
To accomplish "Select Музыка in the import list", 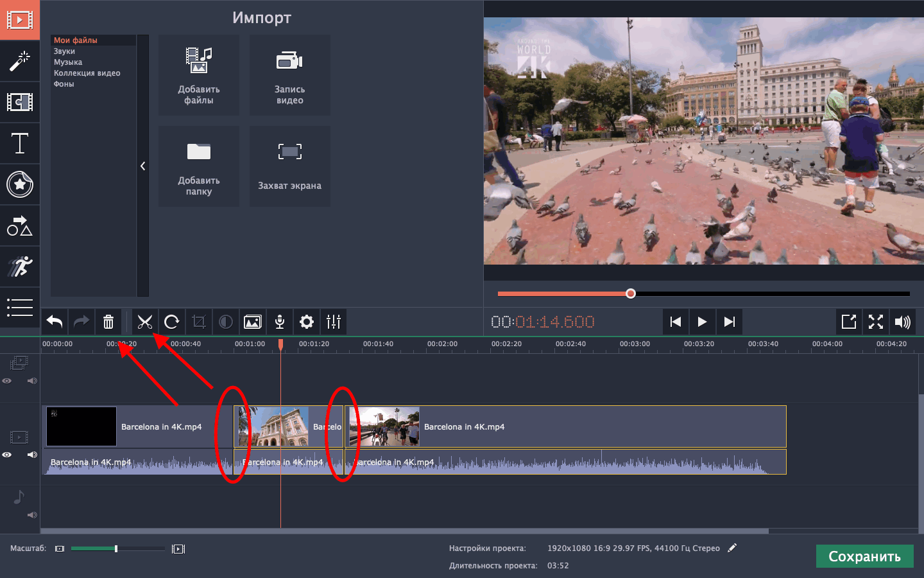I will pos(68,62).
